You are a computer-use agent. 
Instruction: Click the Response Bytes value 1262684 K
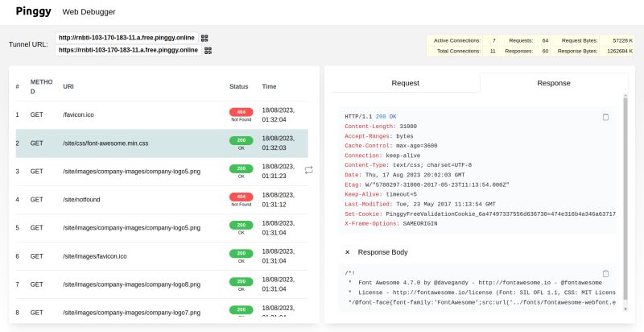coord(619,52)
